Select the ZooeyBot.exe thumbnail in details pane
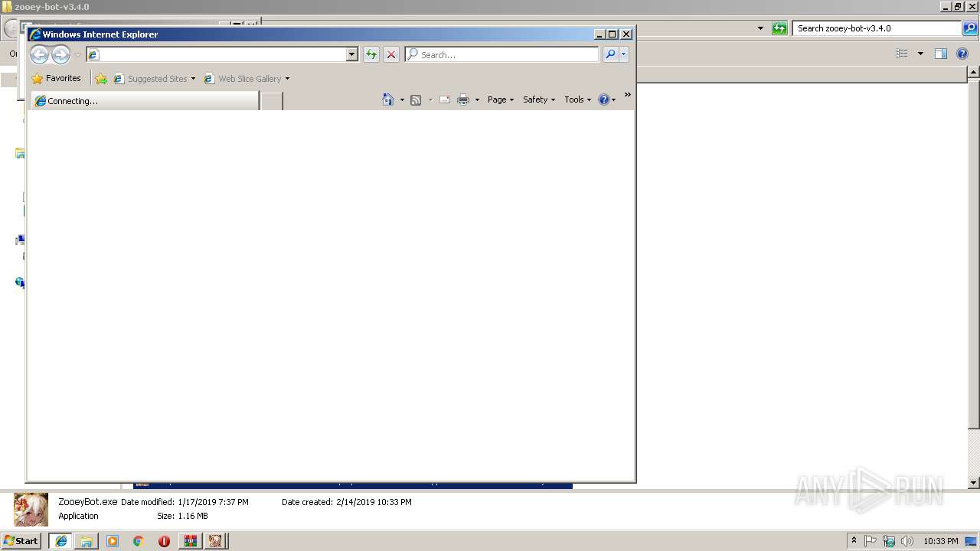The image size is (980, 551). coord(31,509)
